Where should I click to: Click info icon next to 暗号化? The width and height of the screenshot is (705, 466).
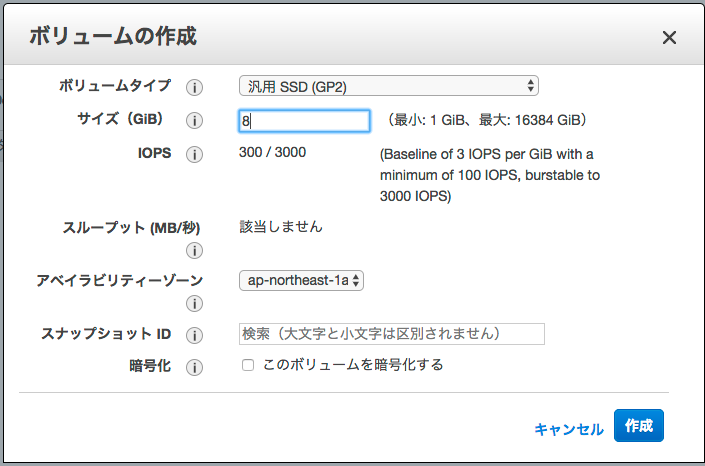pyautogui.click(x=194, y=367)
